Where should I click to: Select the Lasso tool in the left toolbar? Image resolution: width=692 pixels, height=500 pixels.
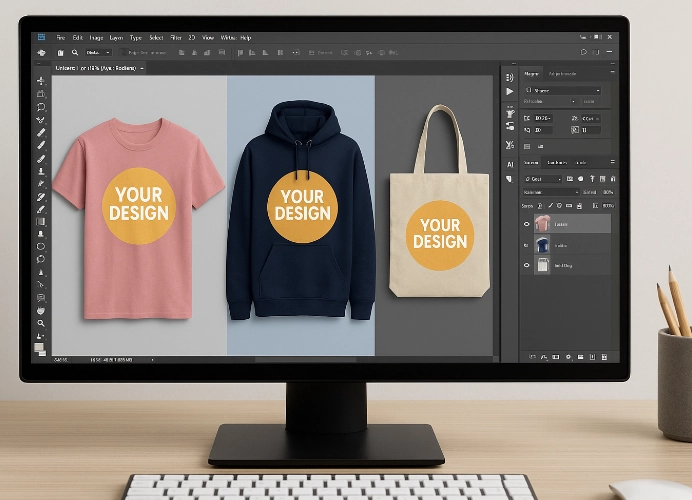(41, 107)
